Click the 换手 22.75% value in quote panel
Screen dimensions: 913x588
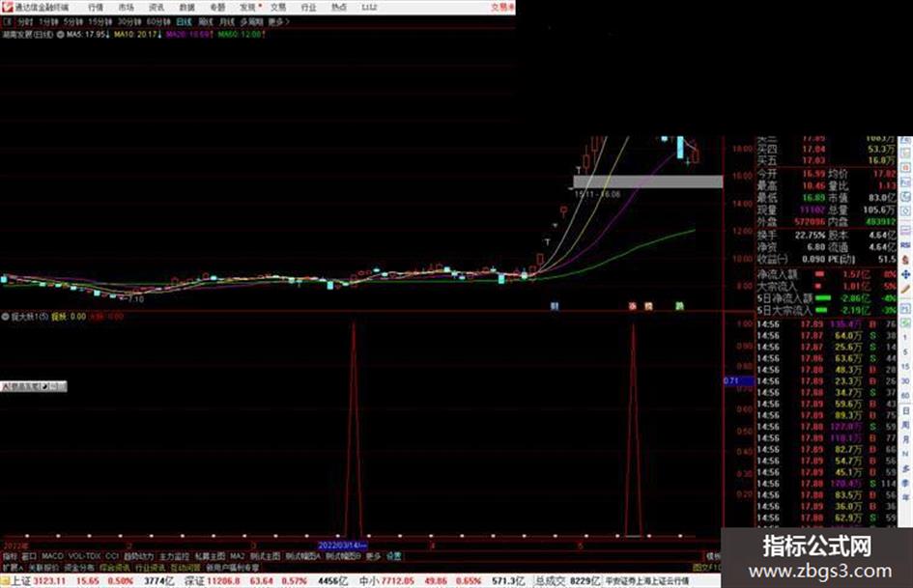click(x=811, y=236)
